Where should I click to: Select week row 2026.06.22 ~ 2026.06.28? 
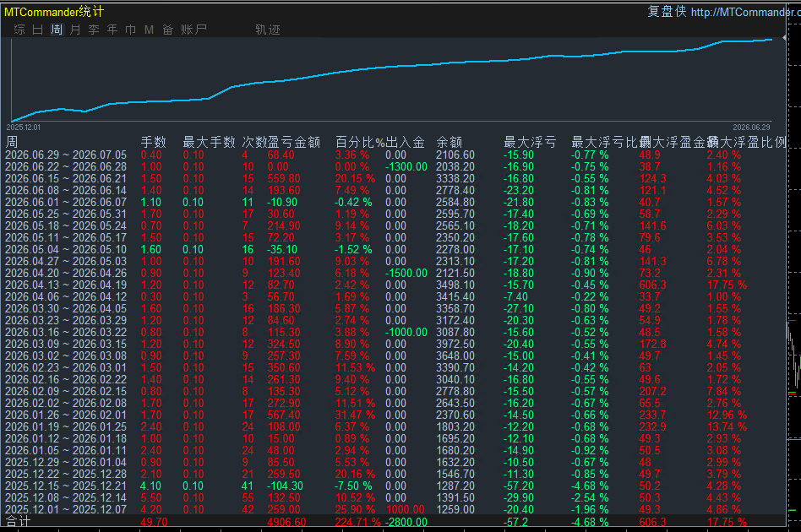pos(394,166)
